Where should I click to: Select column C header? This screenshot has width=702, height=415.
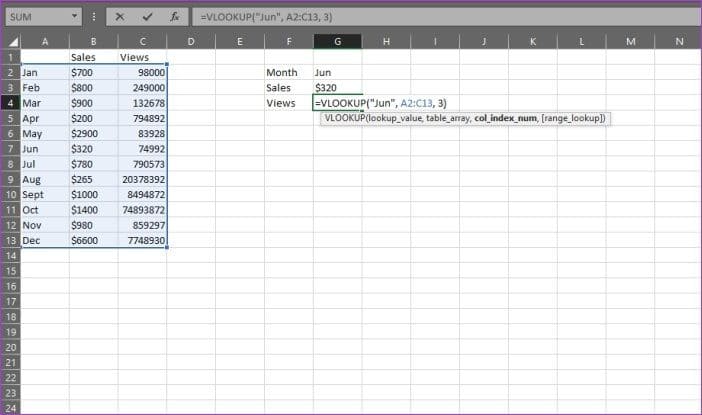pos(142,42)
